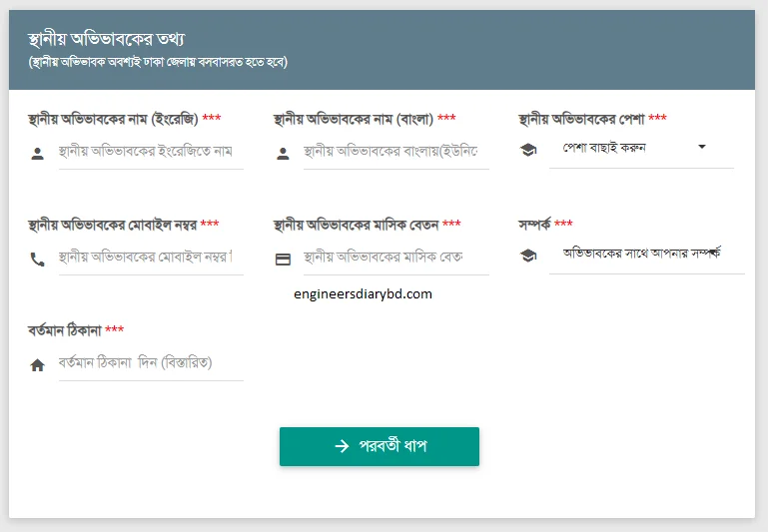Click the engineersdiarybd.com watermark text
The image size is (768, 532).
[x=364, y=294]
